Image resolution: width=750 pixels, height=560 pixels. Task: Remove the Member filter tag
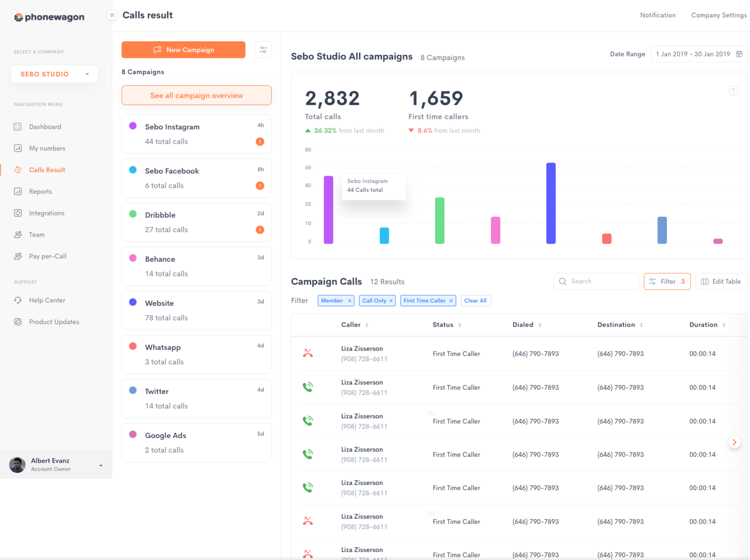click(x=350, y=301)
